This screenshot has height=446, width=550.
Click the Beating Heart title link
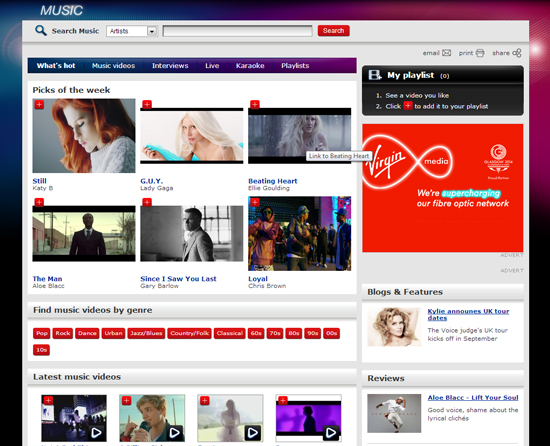coord(273,181)
